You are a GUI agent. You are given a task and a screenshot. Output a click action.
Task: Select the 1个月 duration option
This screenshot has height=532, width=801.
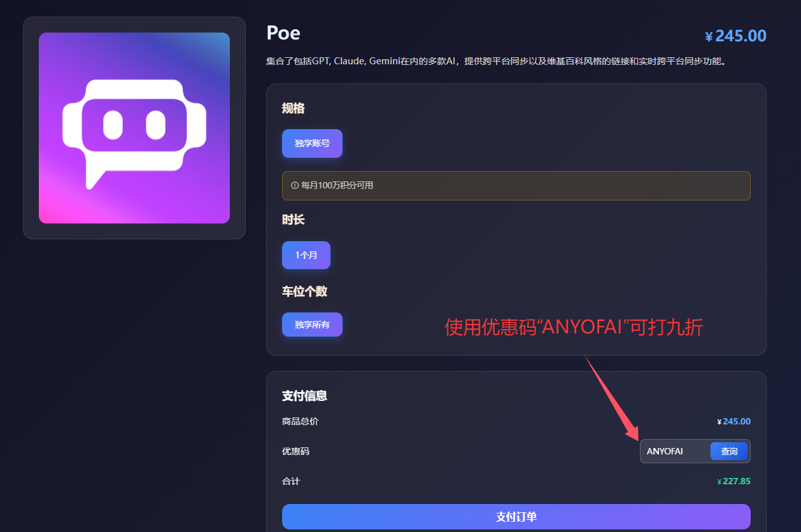(306, 255)
